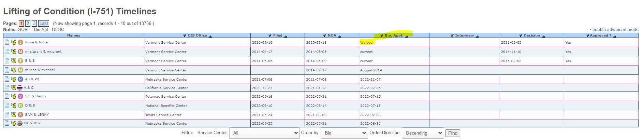Jump to the Last page
The image size is (644, 140).
44,23
